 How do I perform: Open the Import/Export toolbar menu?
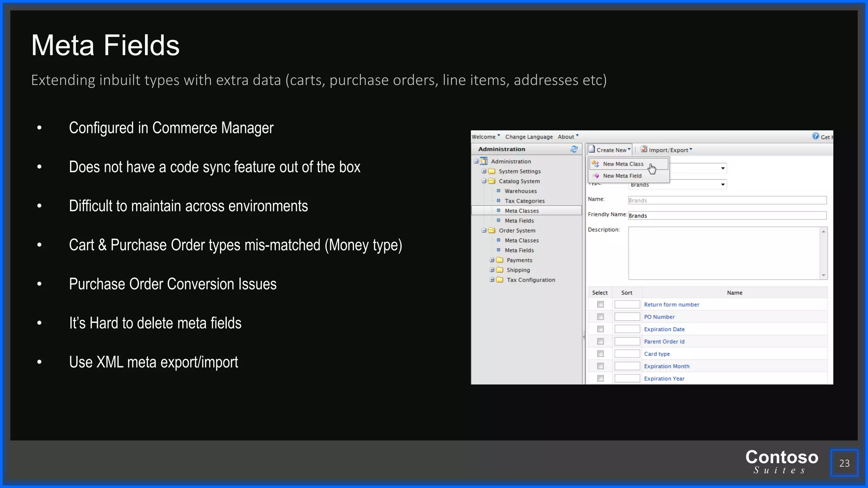[667, 150]
